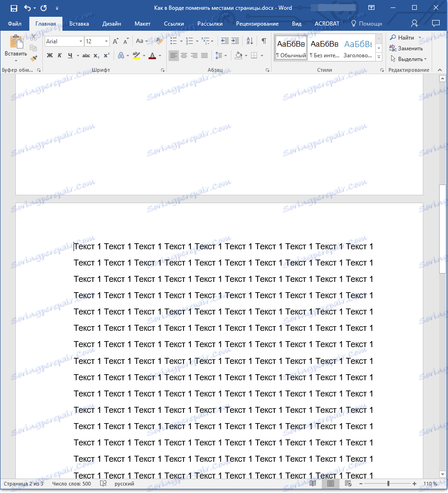Toggle underline formatting (Ч)
Image resolution: width=448 pixels, height=493 pixels.
(70, 55)
